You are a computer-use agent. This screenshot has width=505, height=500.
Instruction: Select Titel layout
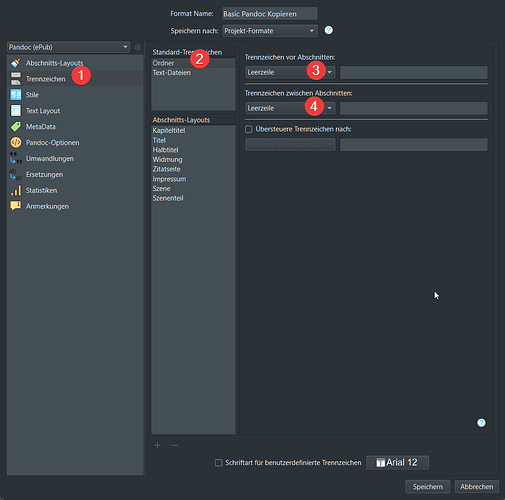pos(193,140)
